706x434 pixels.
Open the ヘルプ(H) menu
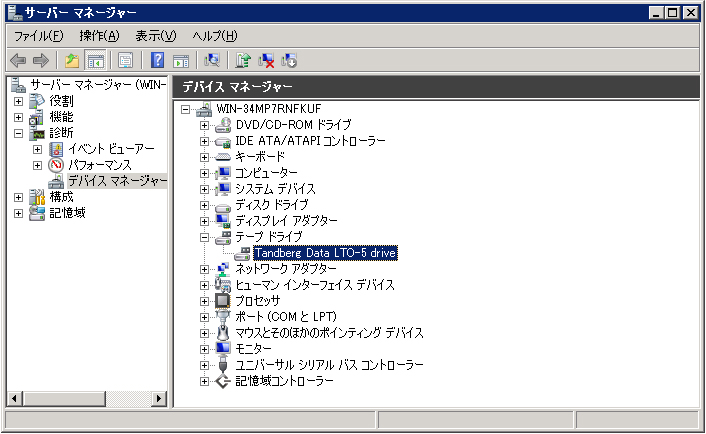point(215,36)
